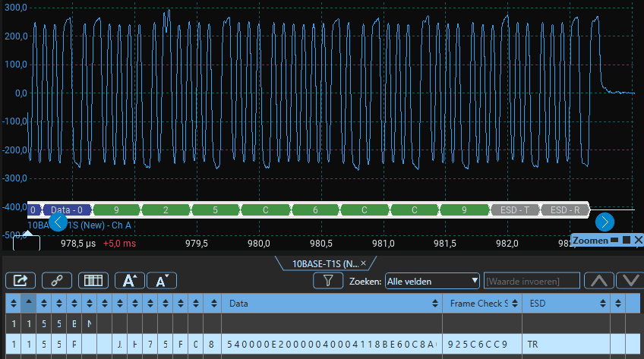The image size is (644, 359).
Task: Close the 10BASE-T1S tab
Action: point(363,263)
